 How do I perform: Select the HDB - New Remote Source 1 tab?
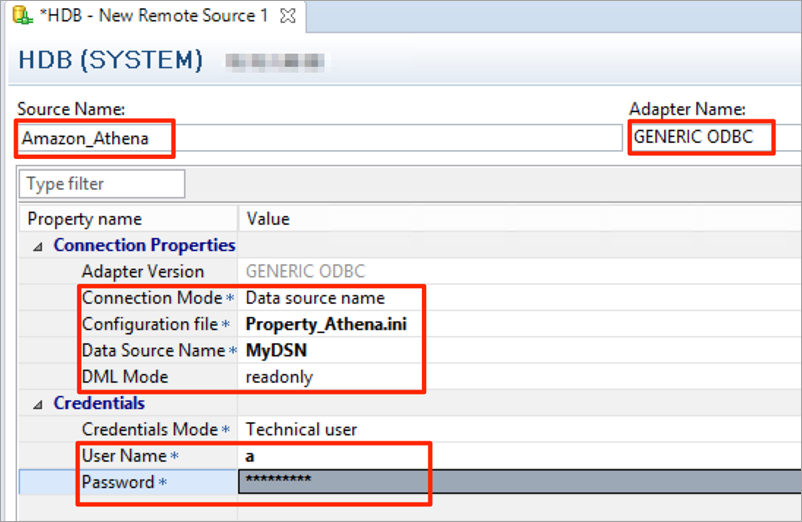point(157,16)
